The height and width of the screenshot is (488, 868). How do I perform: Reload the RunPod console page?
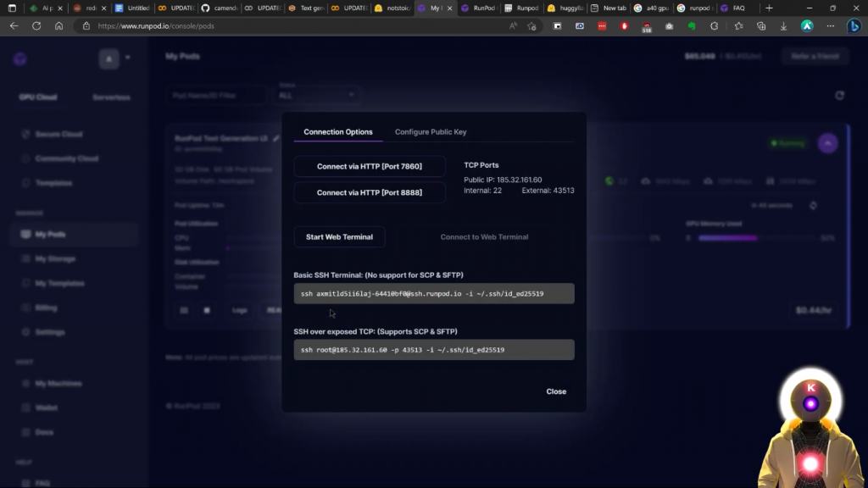tap(36, 26)
